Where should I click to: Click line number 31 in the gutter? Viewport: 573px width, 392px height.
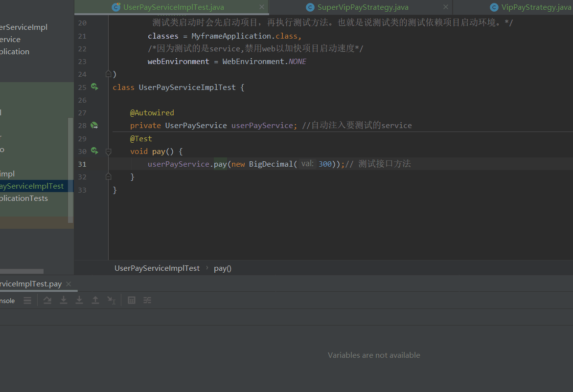click(x=82, y=164)
